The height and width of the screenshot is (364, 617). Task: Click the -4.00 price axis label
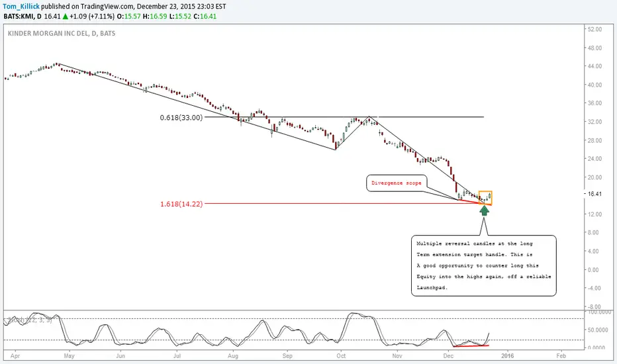coord(594,288)
